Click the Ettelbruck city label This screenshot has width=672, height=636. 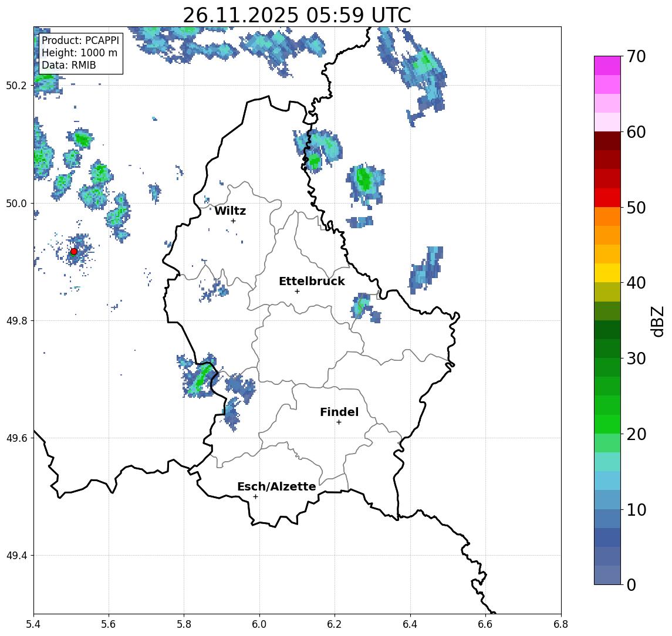coord(312,281)
